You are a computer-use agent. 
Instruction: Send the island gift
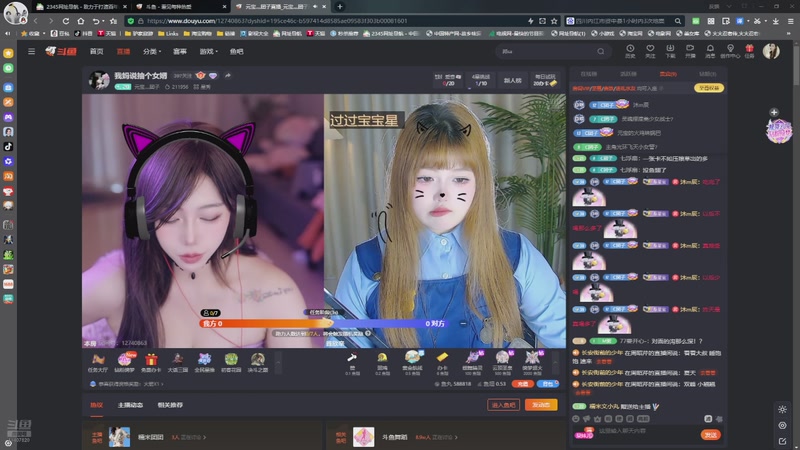pyautogui.click(x=412, y=363)
